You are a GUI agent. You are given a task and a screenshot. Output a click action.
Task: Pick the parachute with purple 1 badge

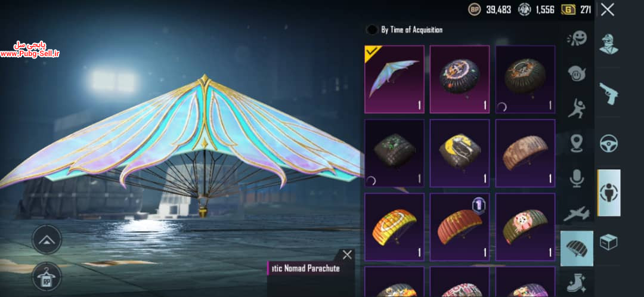(460, 227)
